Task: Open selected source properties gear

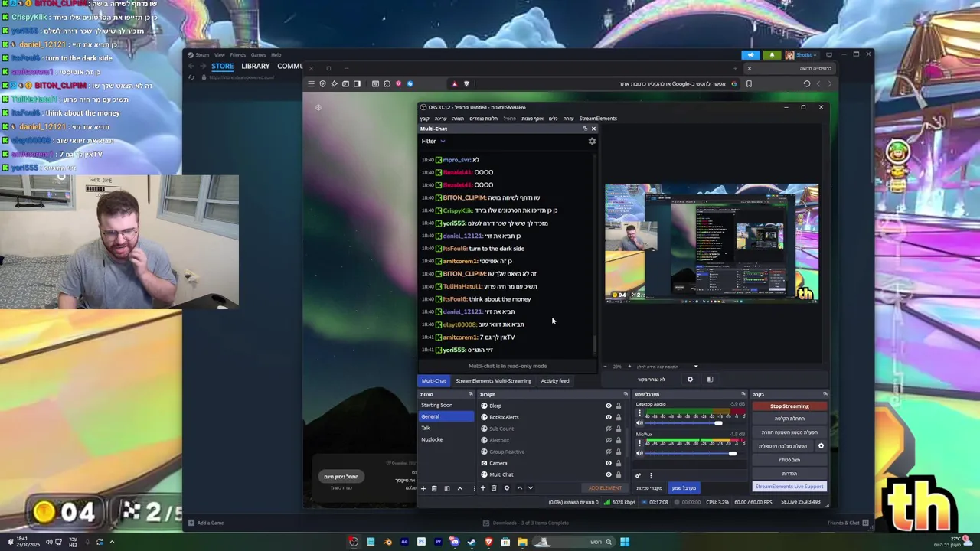Action: click(x=506, y=488)
